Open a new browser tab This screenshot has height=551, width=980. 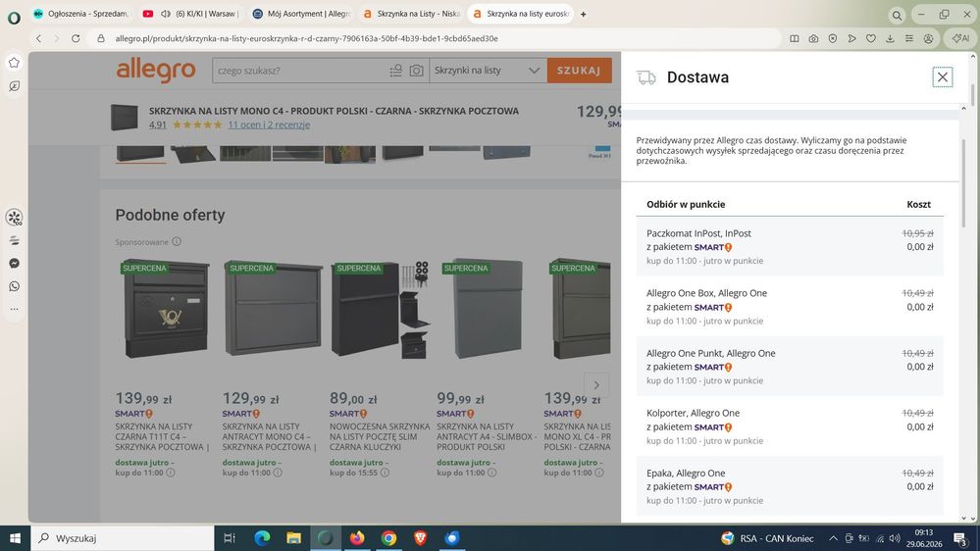(x=583, y=14)
